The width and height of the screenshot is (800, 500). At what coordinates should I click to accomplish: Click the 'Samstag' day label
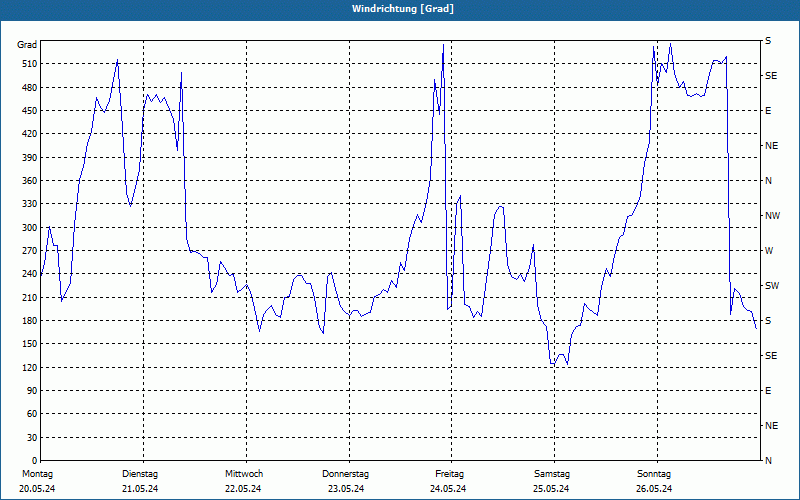552,474
